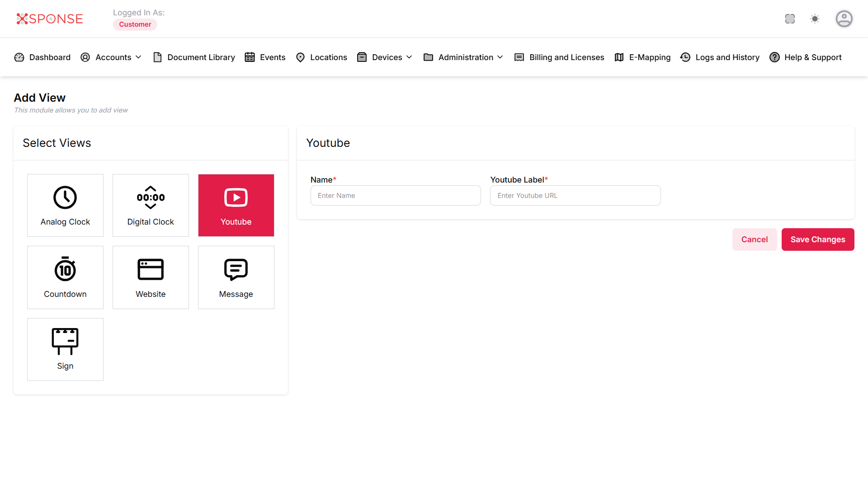Select the Countdown timer view tile
Image resolution: width=868 pixels, height=488 pixels.
coord(65,277)
